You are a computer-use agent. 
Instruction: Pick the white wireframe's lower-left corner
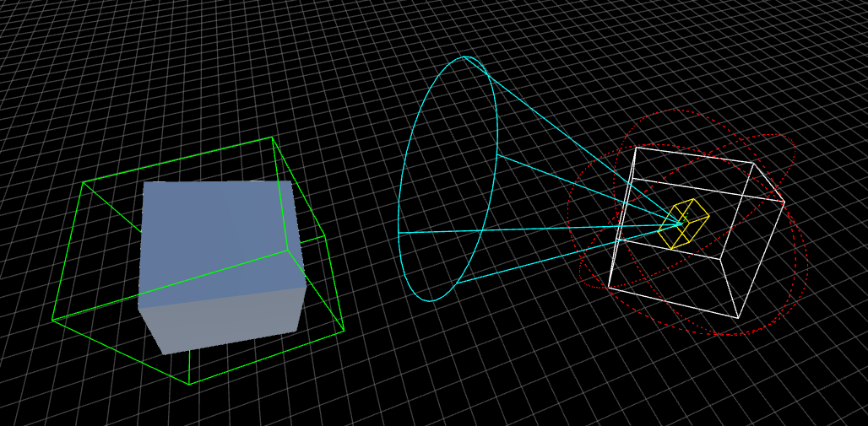click(608, 287)
